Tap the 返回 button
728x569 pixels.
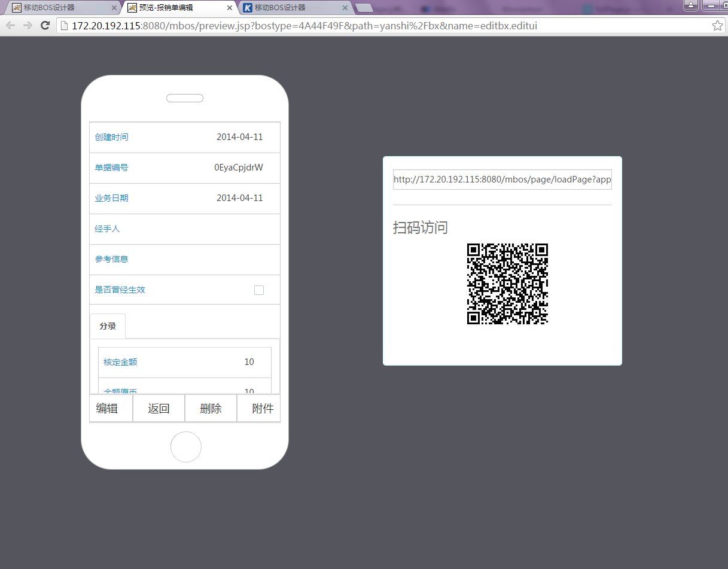[159, 409]
